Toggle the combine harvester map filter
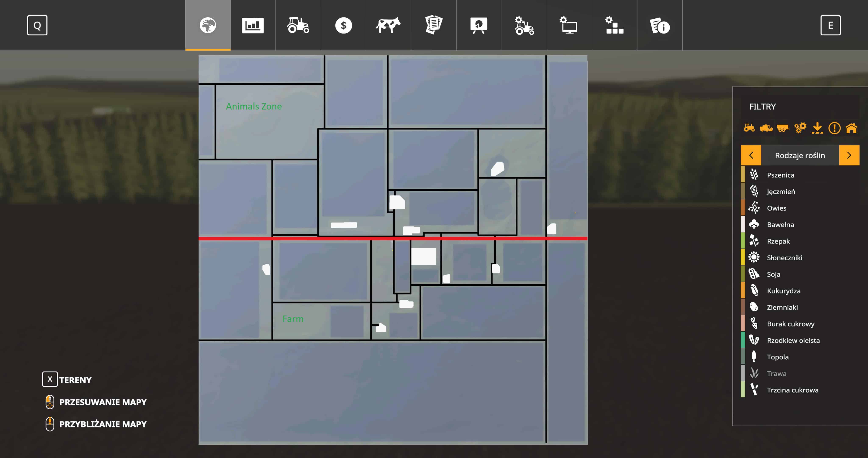The height and width of the screenshot is (458, 868). pos(766,128)
